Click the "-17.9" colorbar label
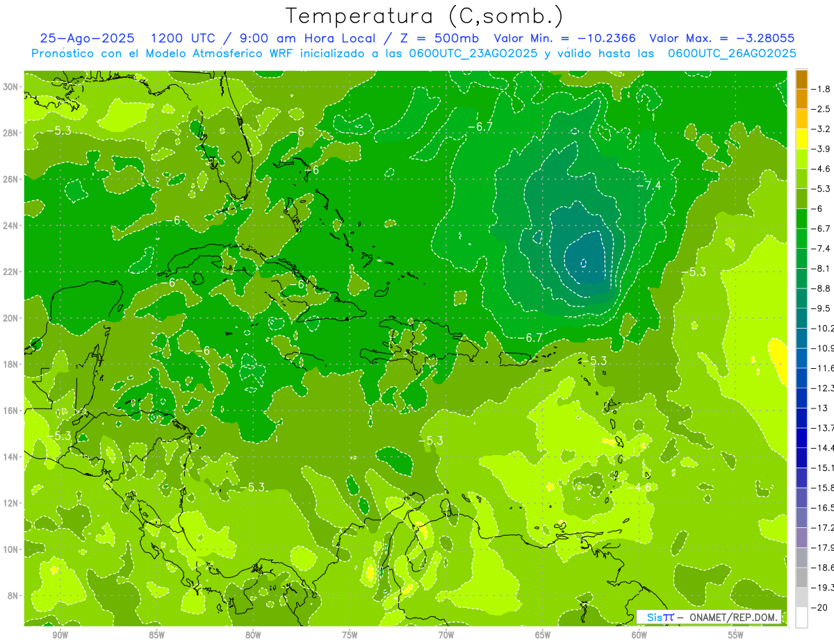This screenshot has height=644, width=834. pos(824,547)
